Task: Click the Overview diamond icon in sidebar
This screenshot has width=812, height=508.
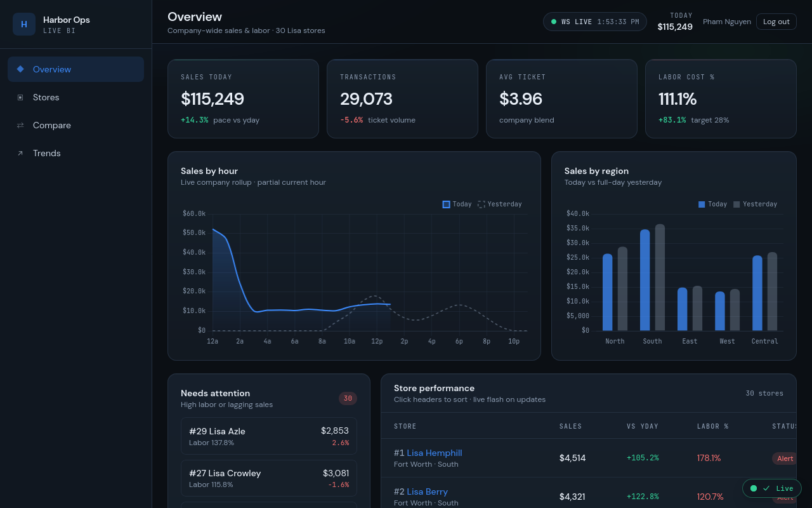Action: pos(20,69)
